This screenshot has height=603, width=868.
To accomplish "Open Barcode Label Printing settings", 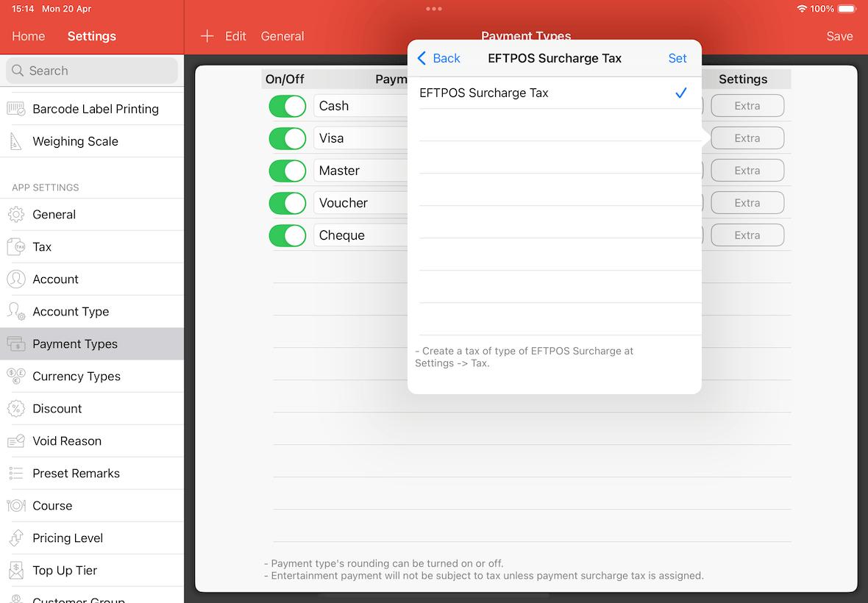I will (x=92, y=109).
